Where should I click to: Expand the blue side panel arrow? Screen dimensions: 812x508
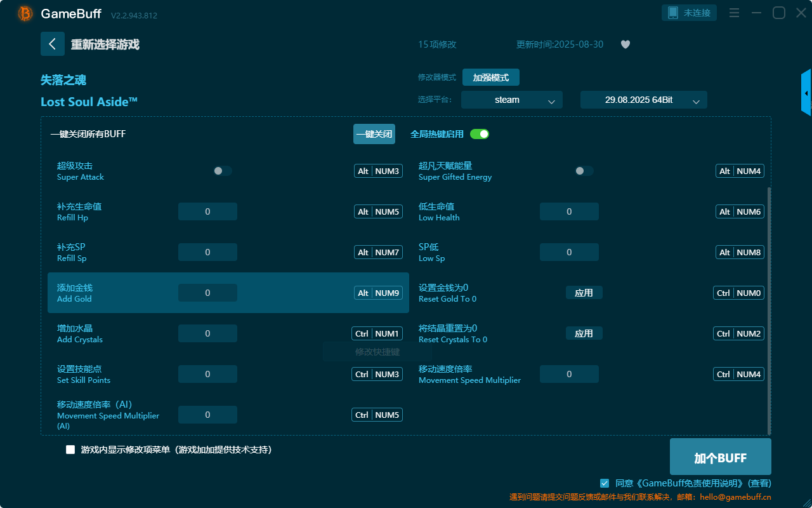tap(806, 93)
